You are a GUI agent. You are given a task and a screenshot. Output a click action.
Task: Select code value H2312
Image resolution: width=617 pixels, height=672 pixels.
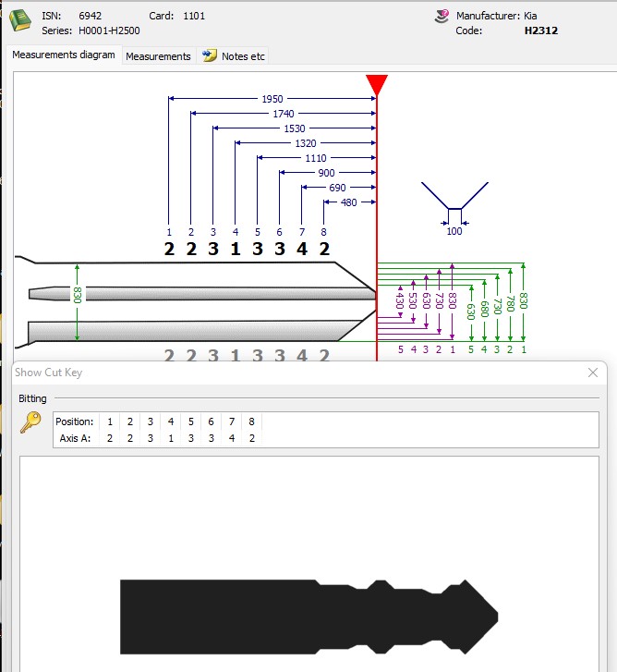[x=540, y=31]
